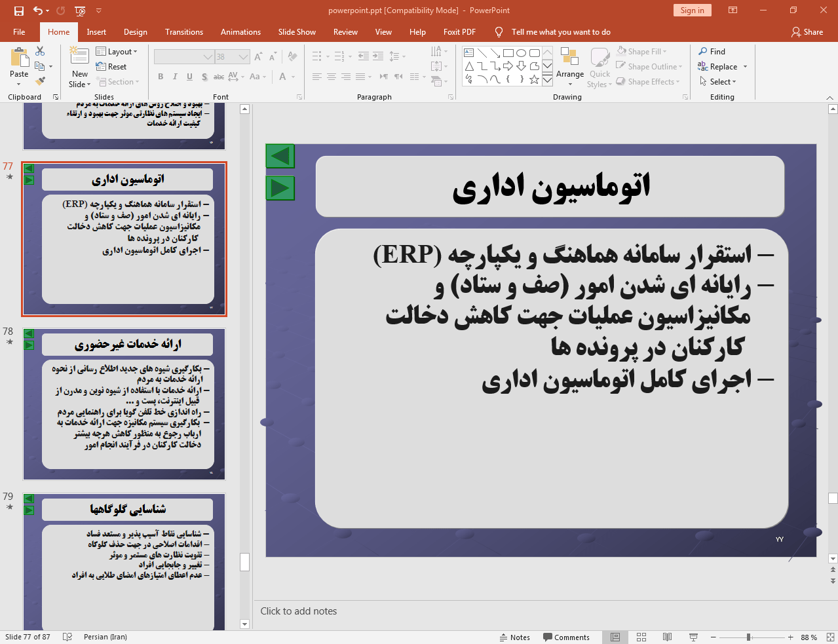Cut selection with scissors icon
This screenshot has height=644, width=838.
(x=40, y=51)
